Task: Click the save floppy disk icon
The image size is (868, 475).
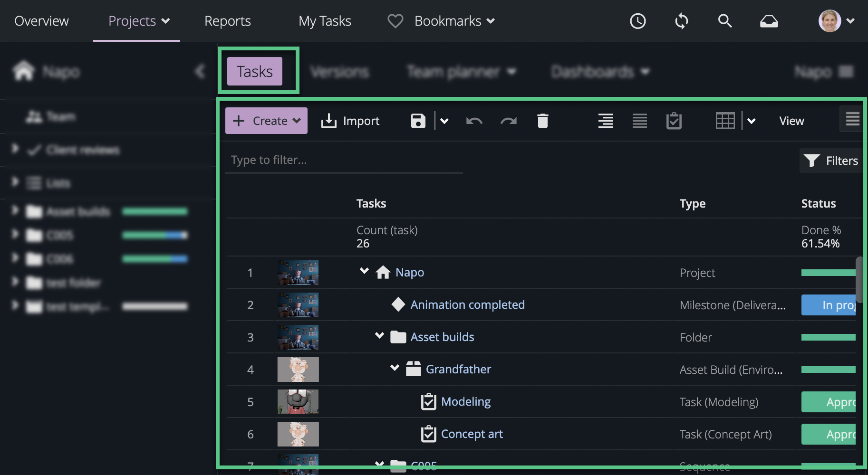Action: pos(418,121)
